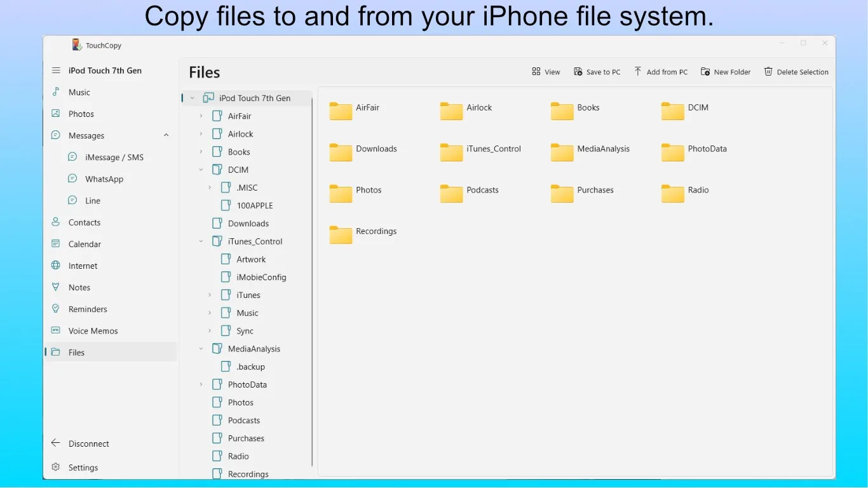The image size is (868, 488).
Task: Click the Contacts icon in sidebar
Action: tap(56, 222)
